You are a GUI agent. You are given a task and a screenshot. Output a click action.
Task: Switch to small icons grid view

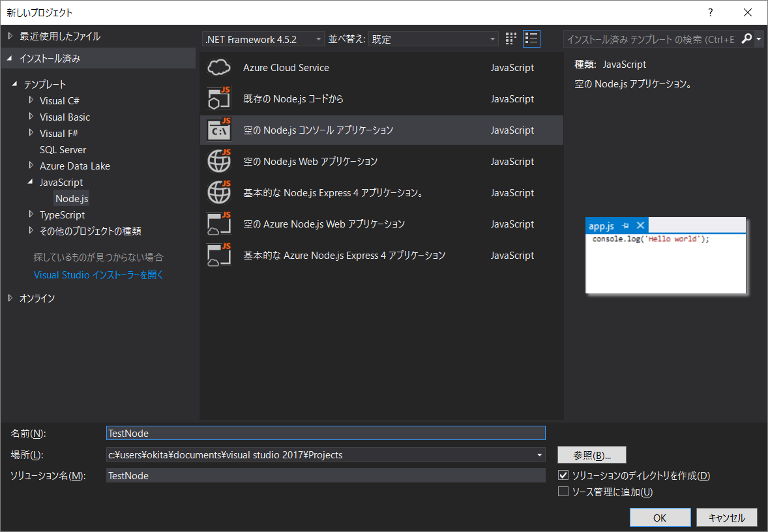(511, 38)
